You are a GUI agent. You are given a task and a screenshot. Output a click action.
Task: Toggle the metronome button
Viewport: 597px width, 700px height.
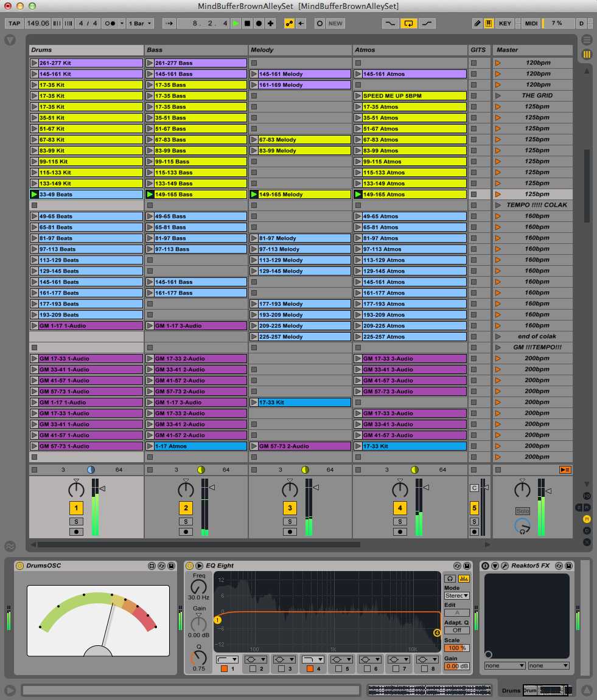pyautogui.click(x=111, y=23)
